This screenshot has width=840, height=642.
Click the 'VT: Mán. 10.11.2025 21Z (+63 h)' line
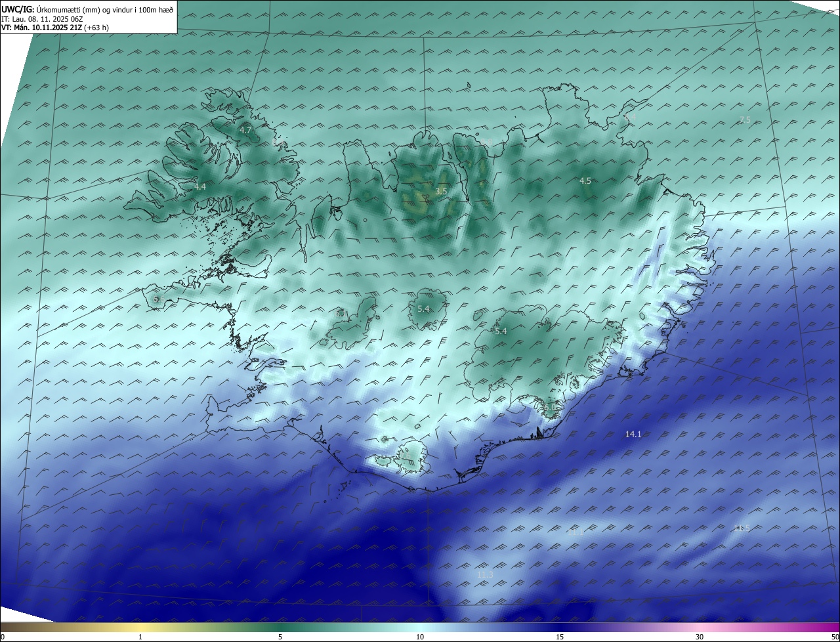[x=55, y=28]
